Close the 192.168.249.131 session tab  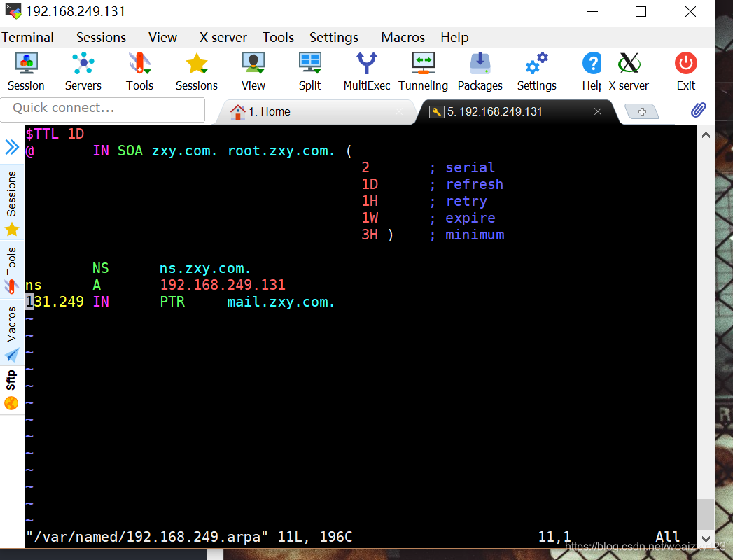click(598, 111)
